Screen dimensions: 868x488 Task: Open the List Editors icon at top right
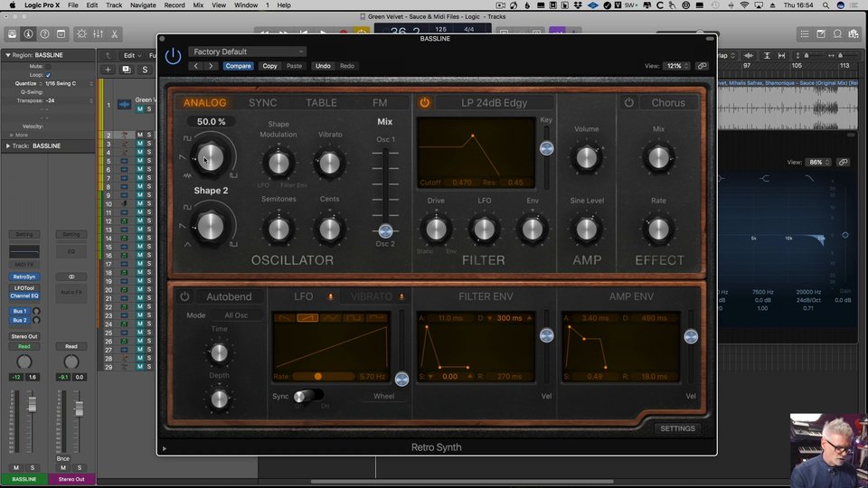click(805, 33)
